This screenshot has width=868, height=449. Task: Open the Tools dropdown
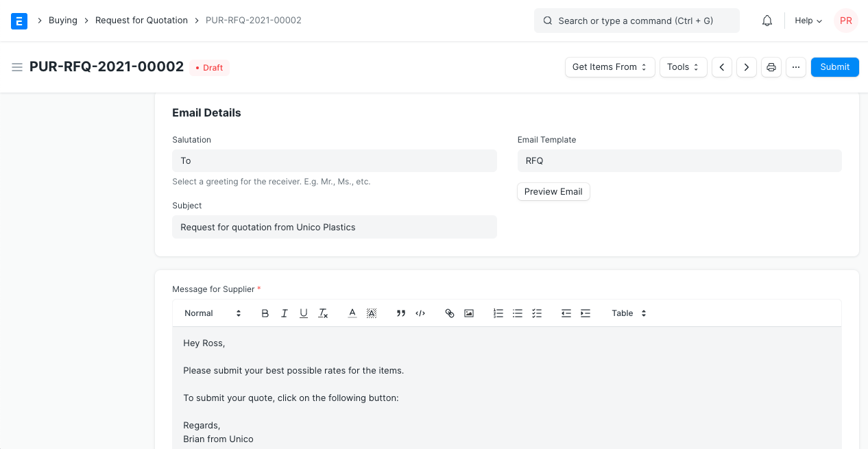pyautogui.click(x=682, y=66)
